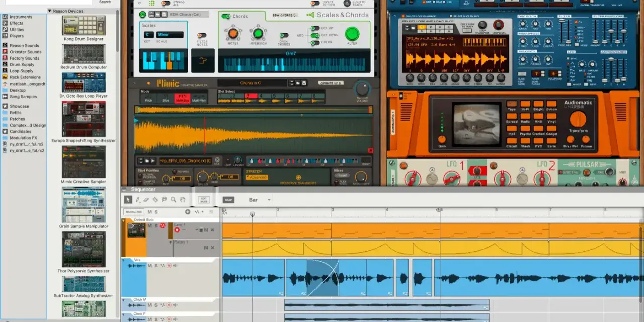Toggle the SNAP button in Sequencer
Screen dimensions: 644x322
click(228, 200)
